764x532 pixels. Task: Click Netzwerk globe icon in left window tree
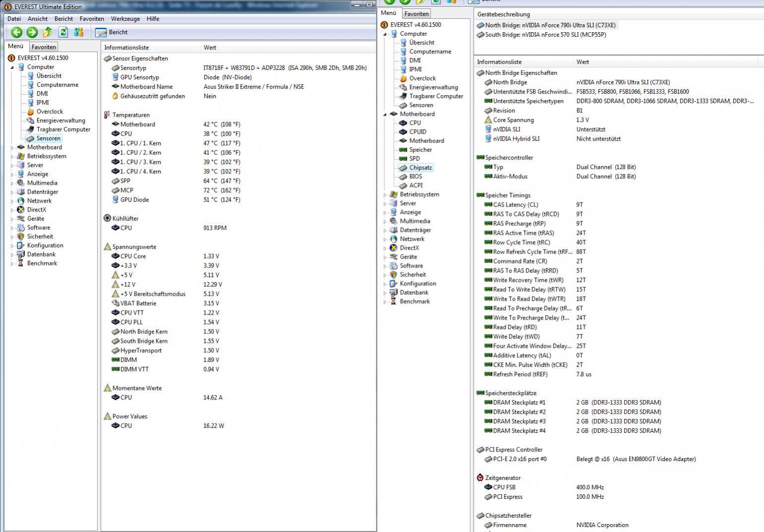pyautogui.click(x=21, y=201)
